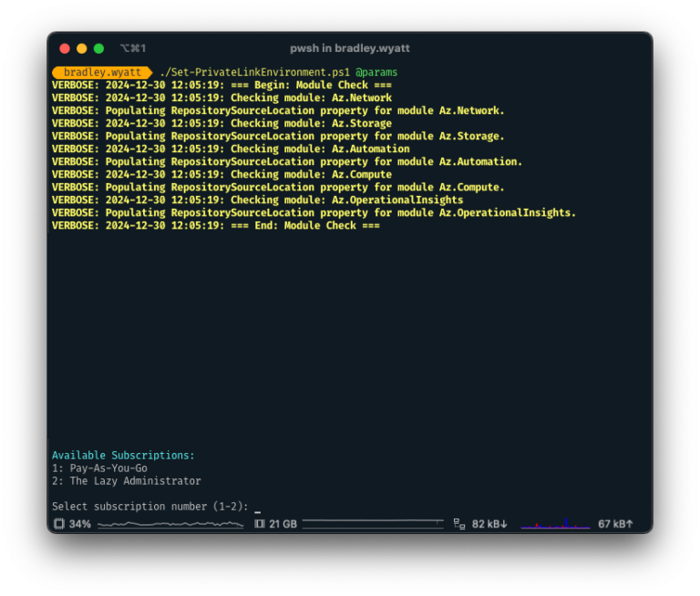Click the 34% CPU usage value
The height and width of the screenshot is (596, 700).
80,524
